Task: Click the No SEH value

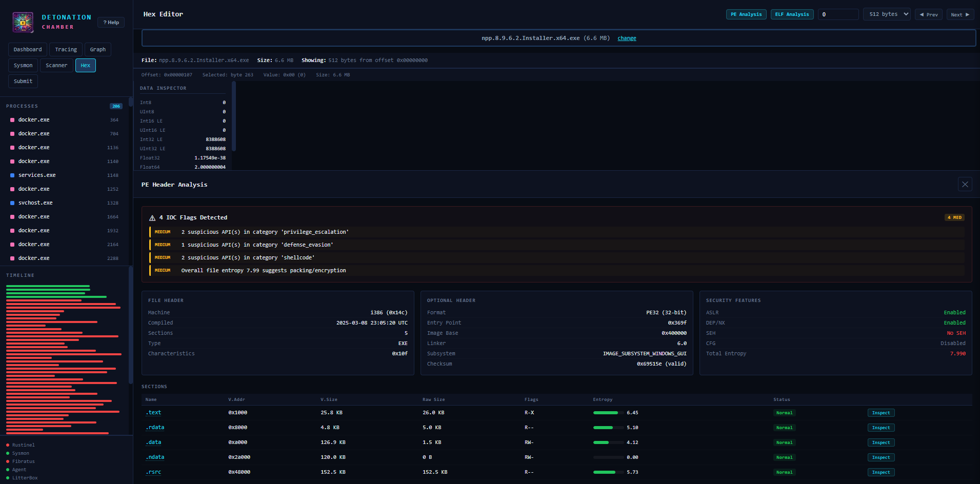Action: click(956, 333)
